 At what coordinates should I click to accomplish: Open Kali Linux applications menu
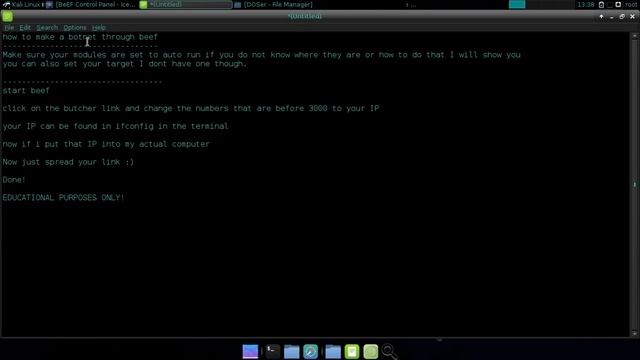tap(22, 4)
